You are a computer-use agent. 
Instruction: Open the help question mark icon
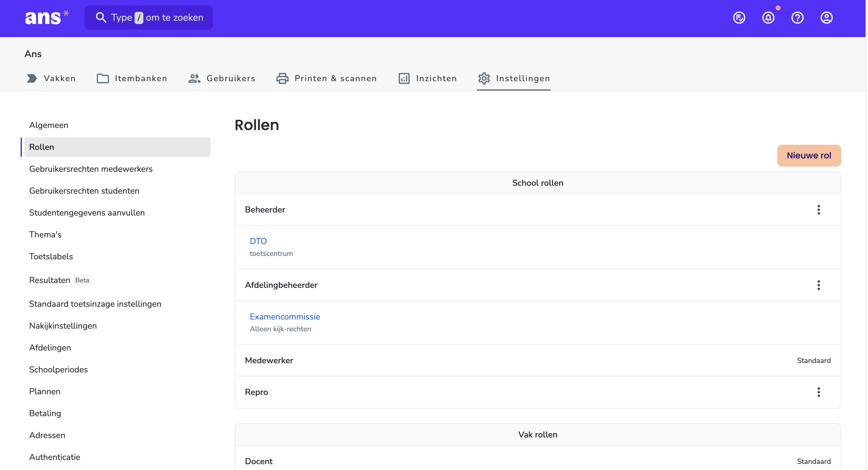click(x=797, y=18)
